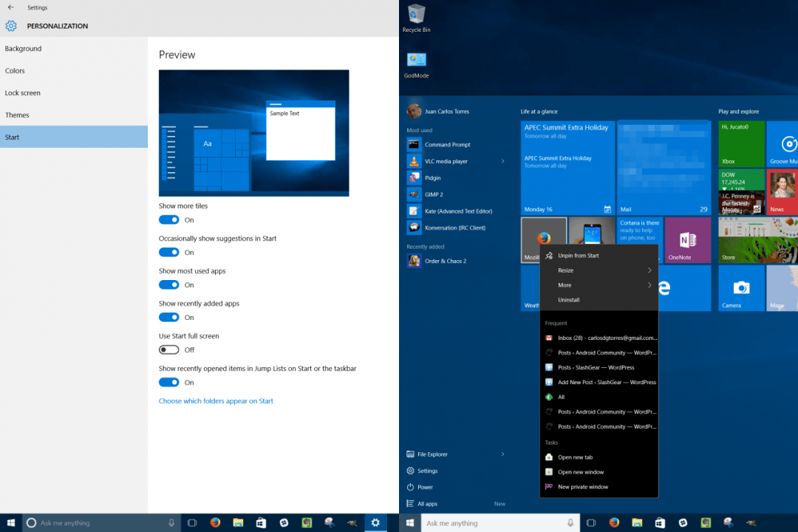Expand VLC media player jump list arrow

pos(503,161)
